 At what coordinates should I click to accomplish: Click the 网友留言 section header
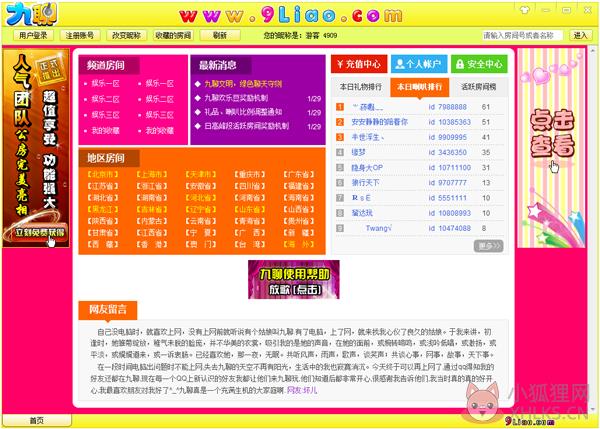[x=108, y=310]
